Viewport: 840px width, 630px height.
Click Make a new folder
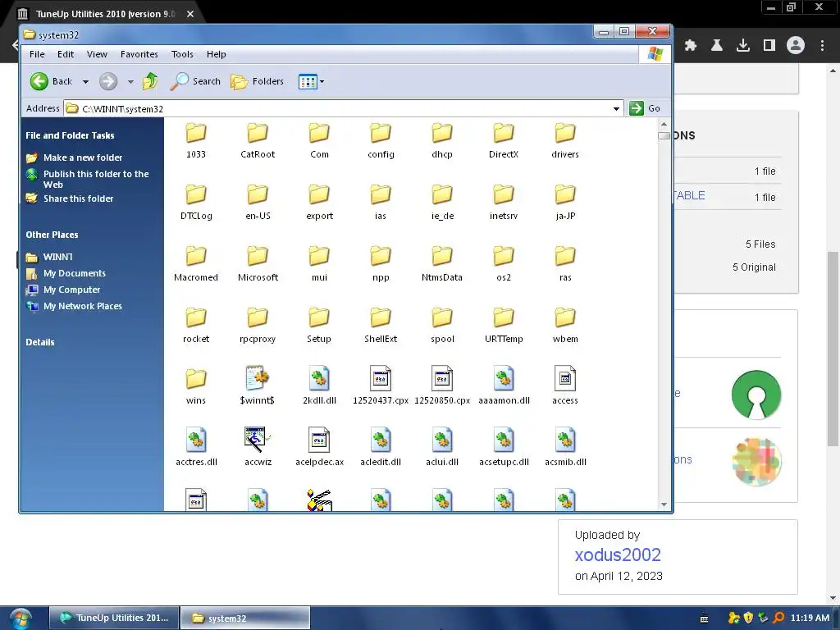point(74,157)
